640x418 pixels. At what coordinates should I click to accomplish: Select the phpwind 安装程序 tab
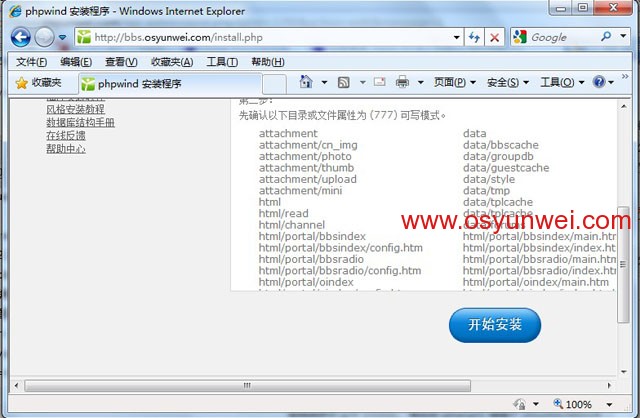coord(170,84)
